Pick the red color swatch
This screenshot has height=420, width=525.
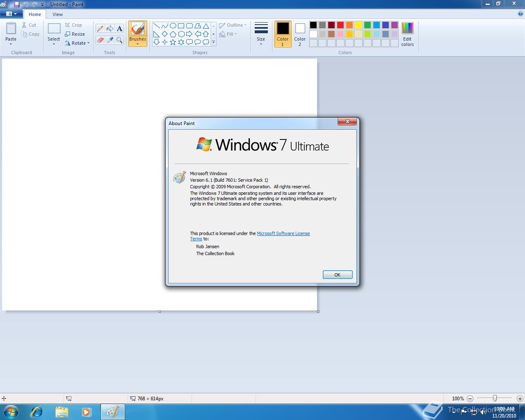tap(340, 25)
